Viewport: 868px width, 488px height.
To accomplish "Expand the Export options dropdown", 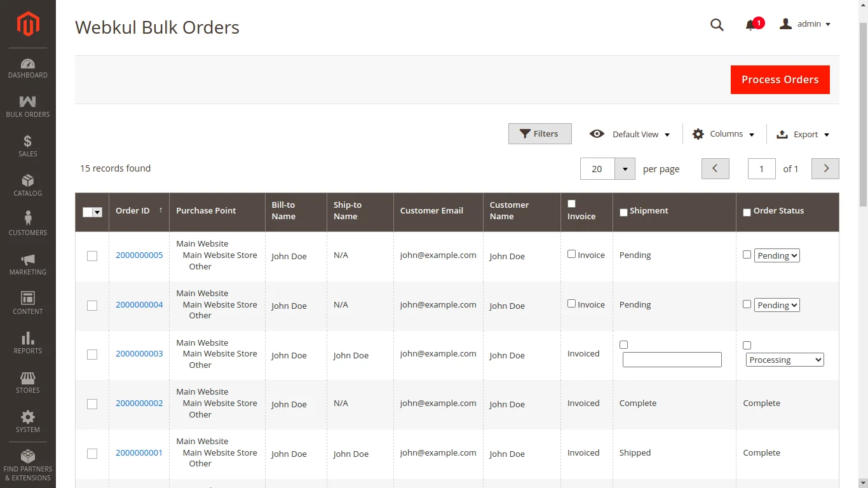I will click(803, 134).
